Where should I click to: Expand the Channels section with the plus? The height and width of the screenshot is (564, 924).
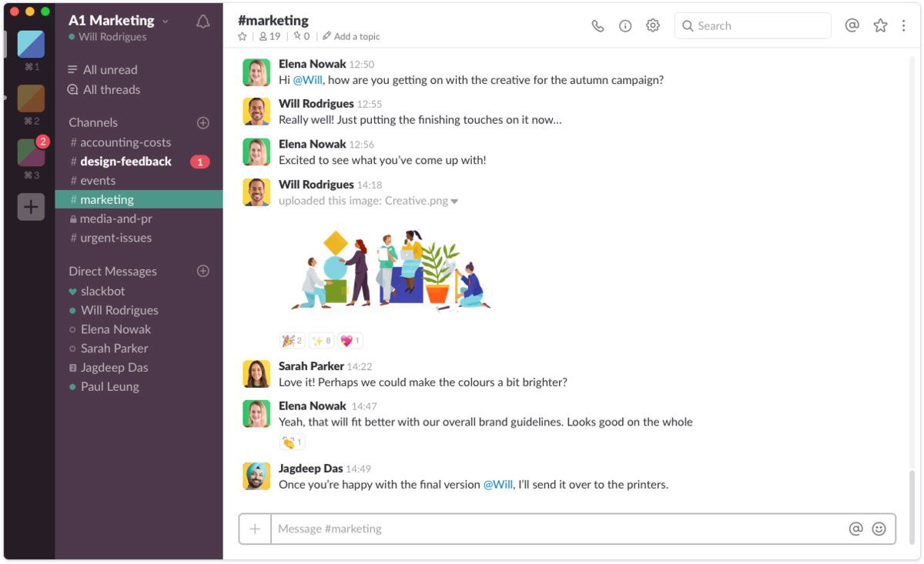203,122
